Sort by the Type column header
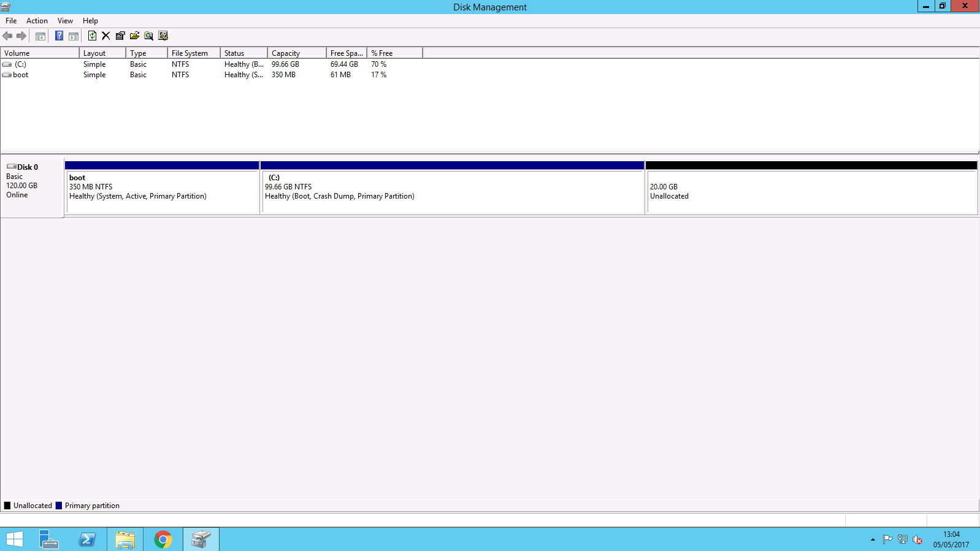Image resolution: width=980 pixels, height=551 pixels. coord(147,53)
